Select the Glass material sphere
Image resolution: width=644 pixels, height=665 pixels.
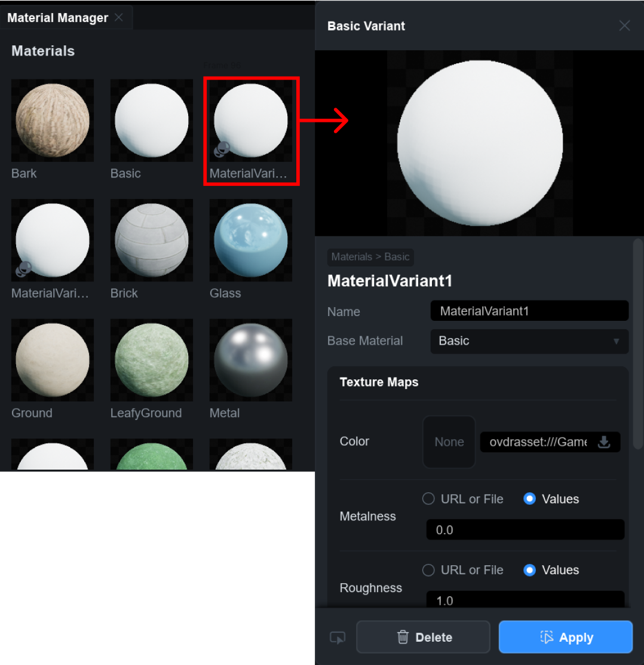pyautogui.click(x=250, y=240)
